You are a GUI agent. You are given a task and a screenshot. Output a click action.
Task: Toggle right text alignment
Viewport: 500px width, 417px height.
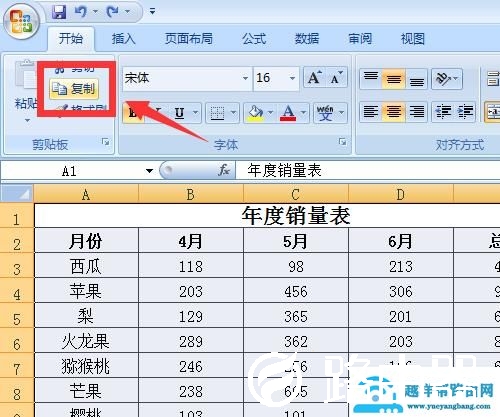417,112
